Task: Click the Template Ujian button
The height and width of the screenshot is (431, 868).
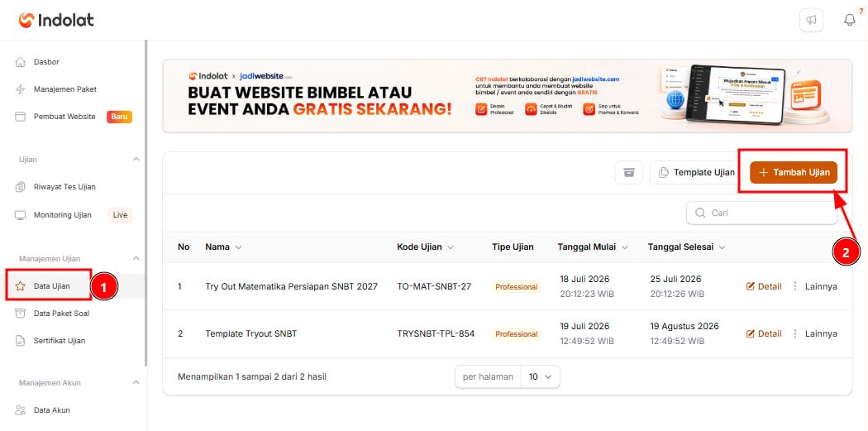Action: [696, 172]
